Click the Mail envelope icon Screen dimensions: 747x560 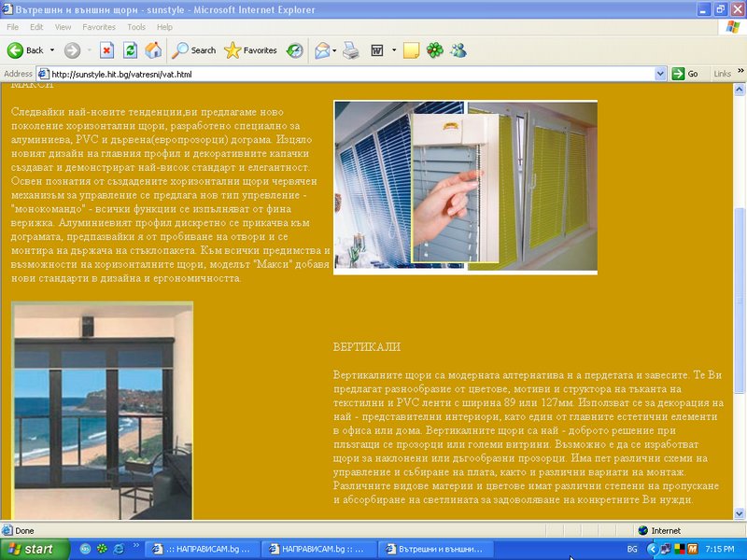(x=322, y=50)
